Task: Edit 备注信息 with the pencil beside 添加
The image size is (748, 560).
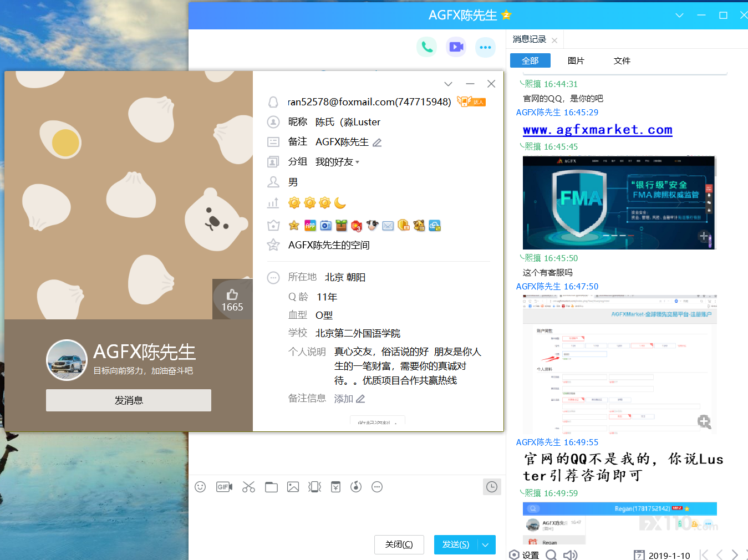Action: pos(360,399)
